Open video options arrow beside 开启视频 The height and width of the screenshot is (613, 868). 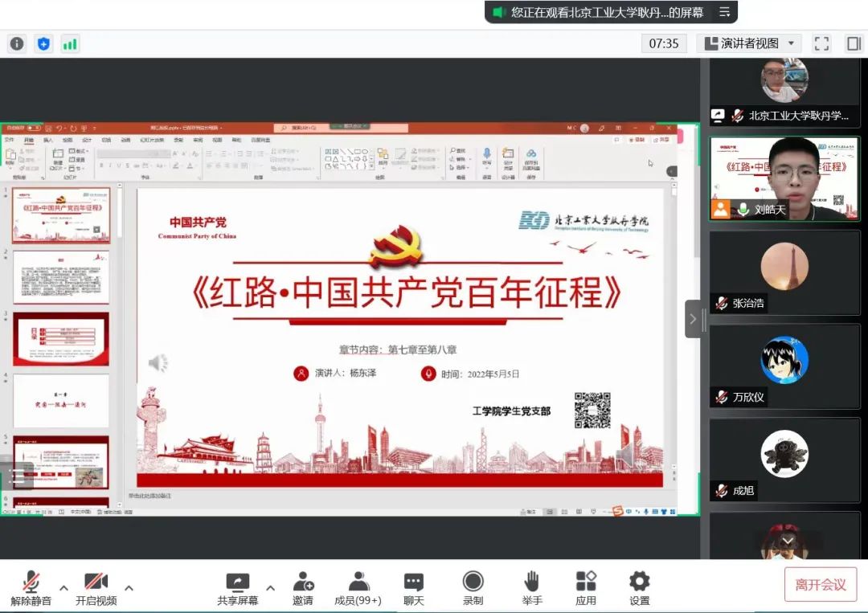click(x=129, y=587)
